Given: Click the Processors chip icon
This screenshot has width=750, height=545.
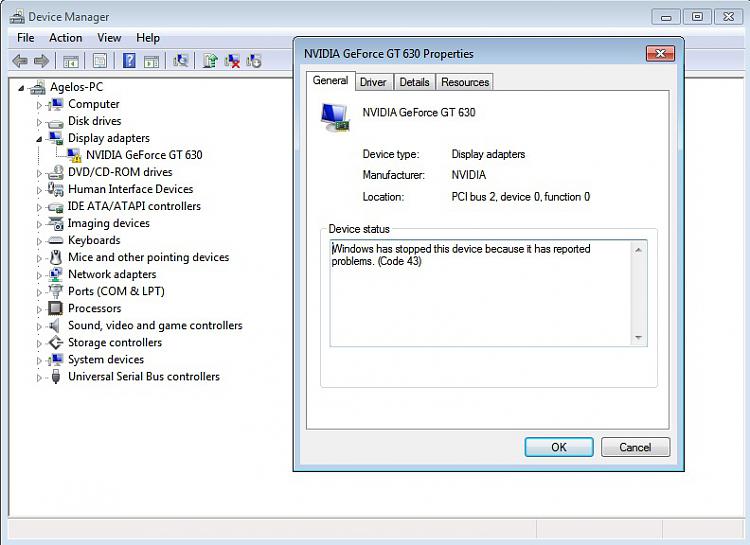Looking at the screenshot, I should pos(55,309).
